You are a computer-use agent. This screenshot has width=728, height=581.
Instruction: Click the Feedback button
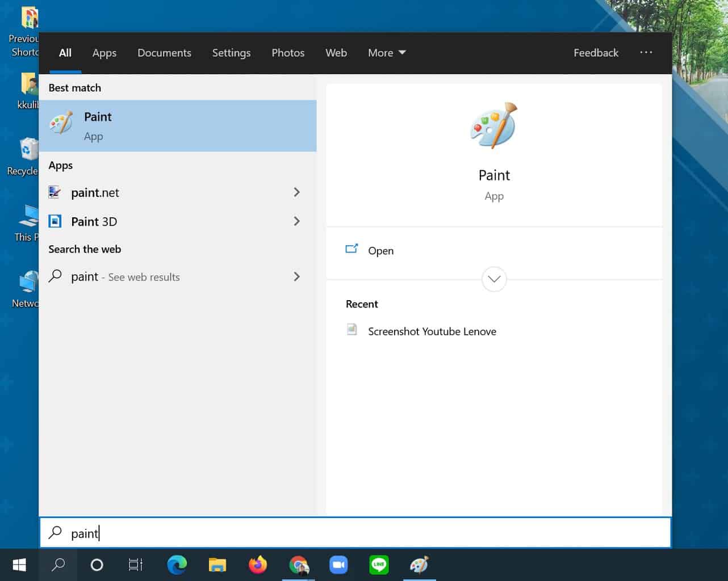click(596, 53)
